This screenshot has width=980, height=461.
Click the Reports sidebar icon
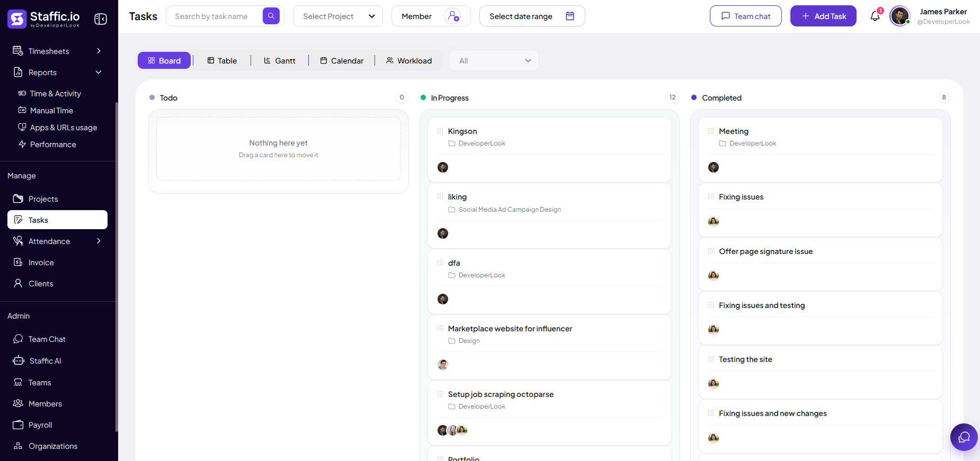[x=18, y=72]
